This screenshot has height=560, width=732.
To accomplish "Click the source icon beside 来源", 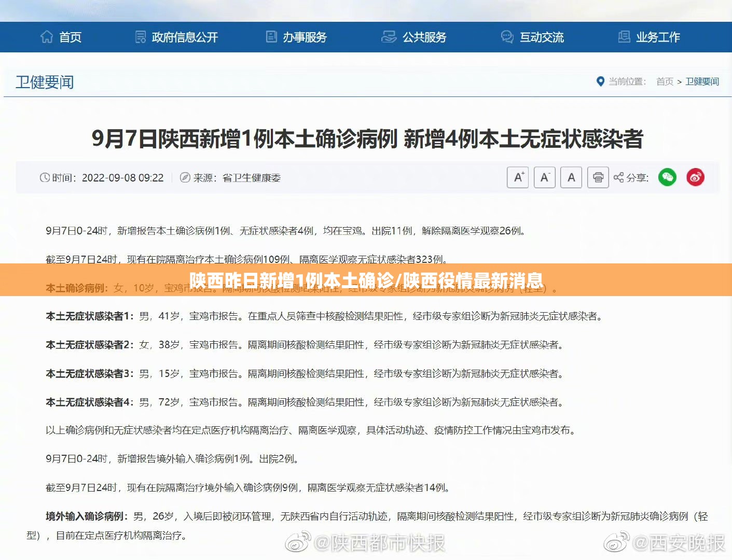I will [185, 178].
